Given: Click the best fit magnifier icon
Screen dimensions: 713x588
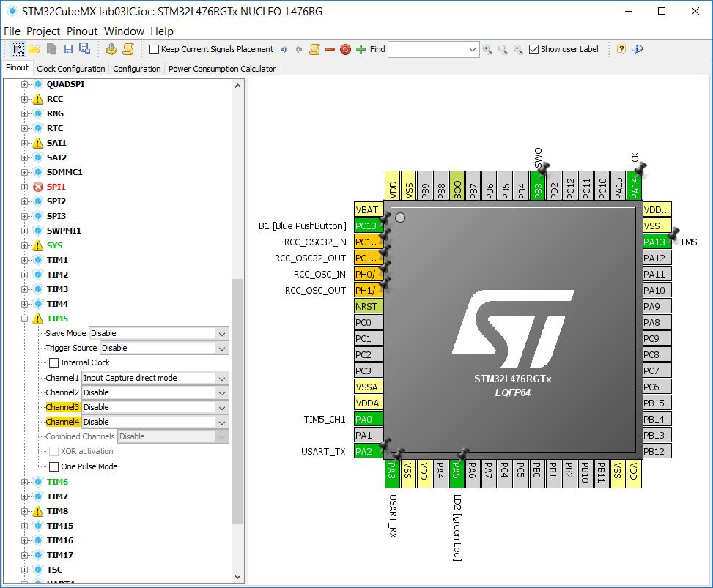Looking at the screenshot, I should click(x=503, y=50).
